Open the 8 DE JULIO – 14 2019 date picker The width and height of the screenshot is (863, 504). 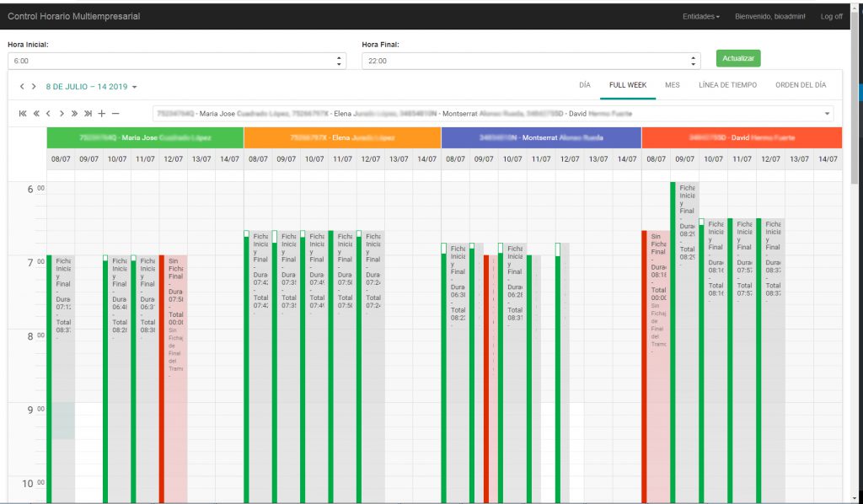91,86
